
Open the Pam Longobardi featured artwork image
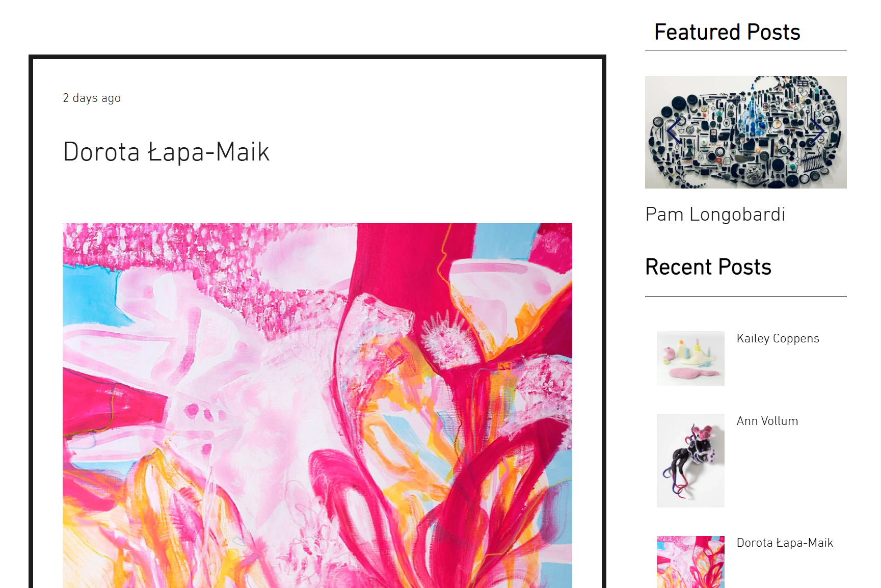[745, 132]
